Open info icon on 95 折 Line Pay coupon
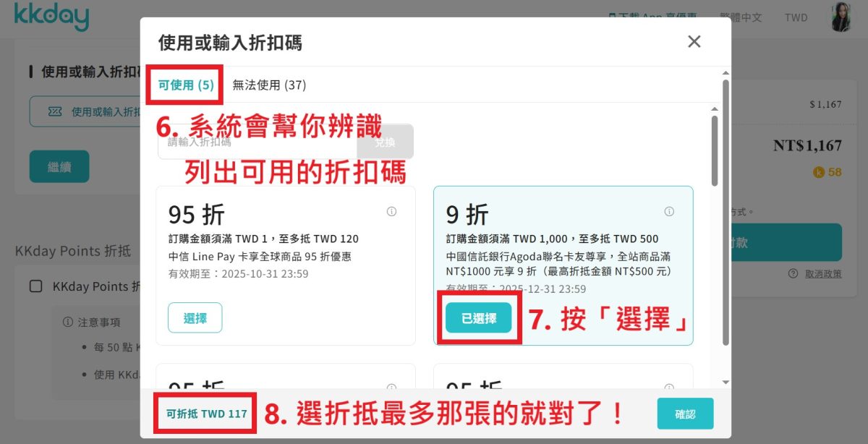 coord(391,212)
